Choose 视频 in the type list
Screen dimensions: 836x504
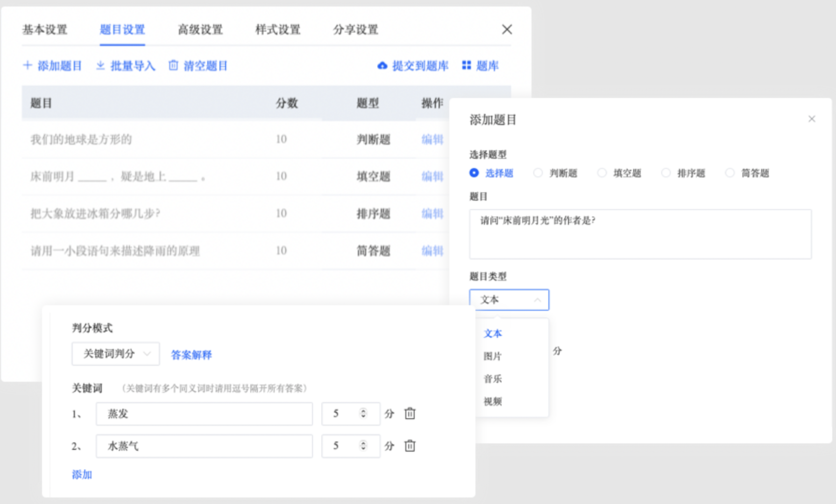pyautogui.click(x=493, y=401)
